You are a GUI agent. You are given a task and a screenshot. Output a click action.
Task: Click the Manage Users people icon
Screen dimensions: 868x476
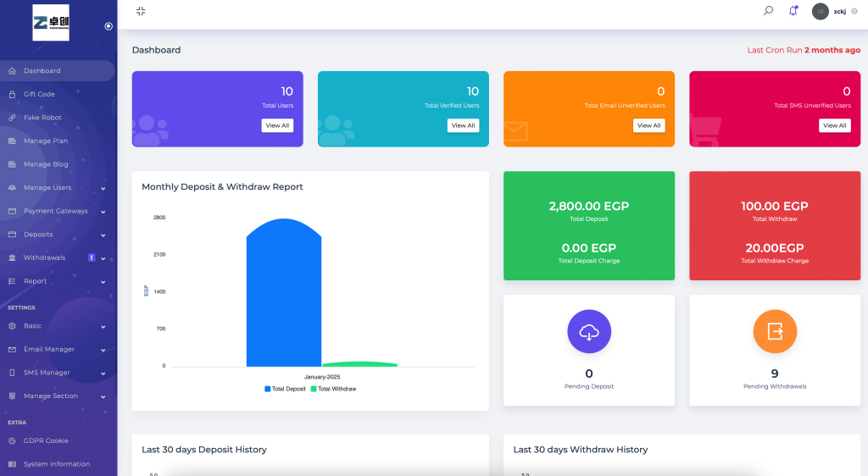click(12, 187)
